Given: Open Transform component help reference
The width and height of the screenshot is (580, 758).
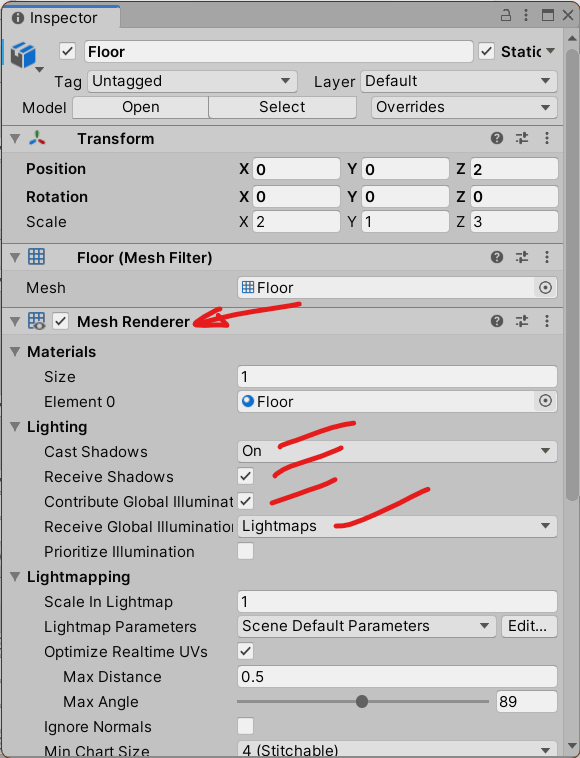Looking at the screenshot, I should click(x=497, y=139).
